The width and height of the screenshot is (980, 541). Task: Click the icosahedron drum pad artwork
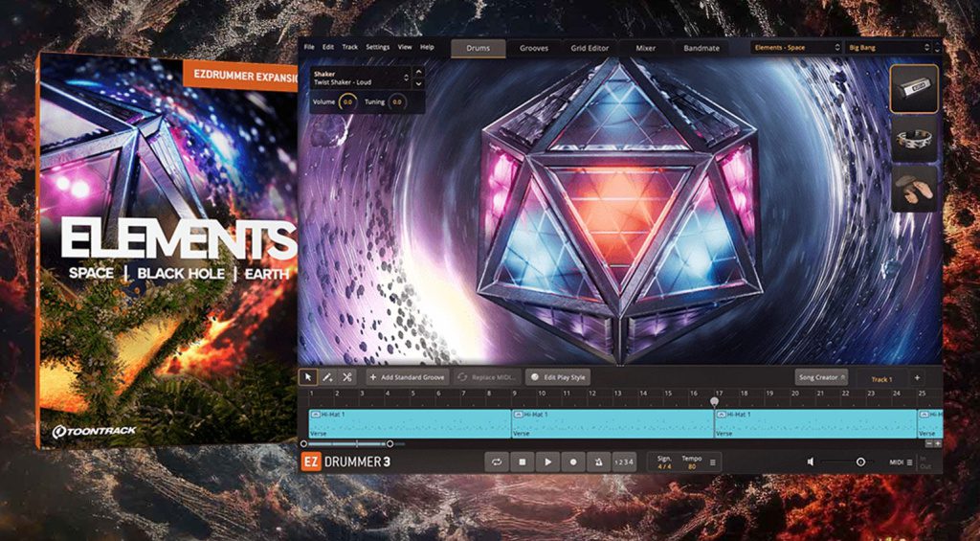point(619,212)
